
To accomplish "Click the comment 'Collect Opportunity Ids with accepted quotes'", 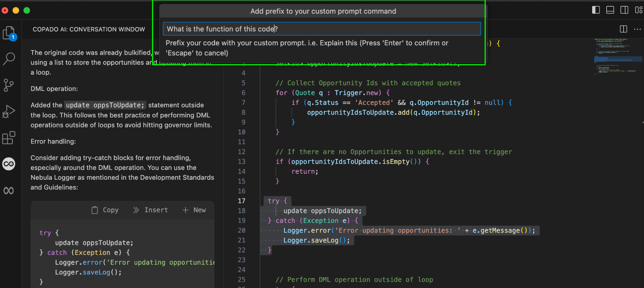I will coord(368,83).
